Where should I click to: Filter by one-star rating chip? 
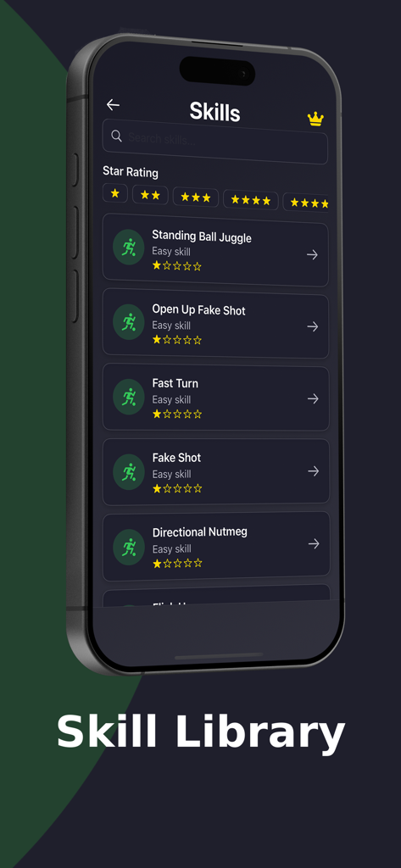tap(115, 193)
